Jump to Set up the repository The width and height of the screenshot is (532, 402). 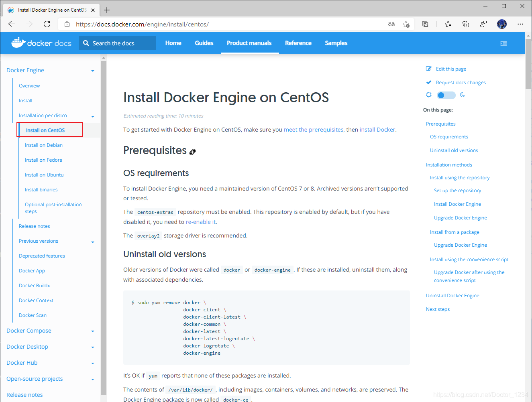tap(457, 191)
